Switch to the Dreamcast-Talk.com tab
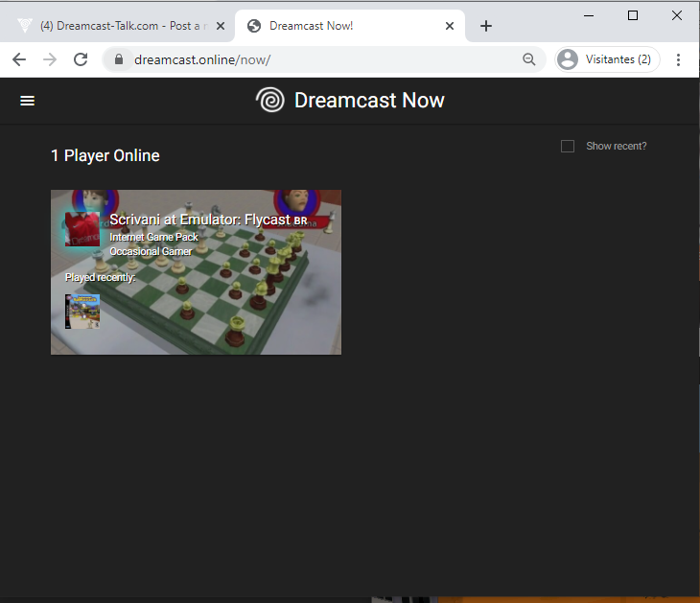700x603 pixels. point(117,26)
